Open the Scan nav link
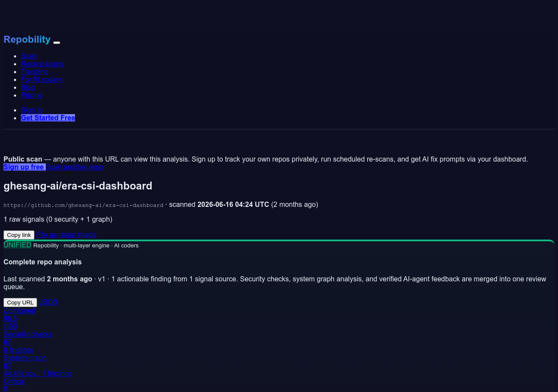This screenshot has height=392, width=558. (x=29, y=56)
